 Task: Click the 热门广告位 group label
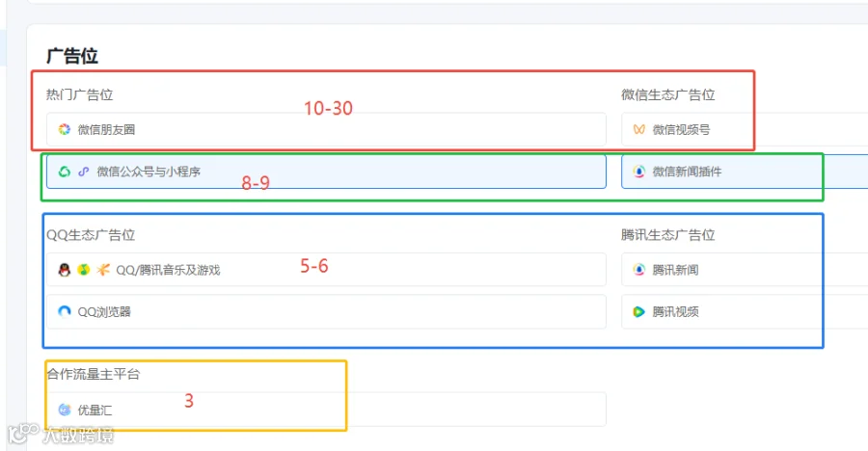click(80, 94)
